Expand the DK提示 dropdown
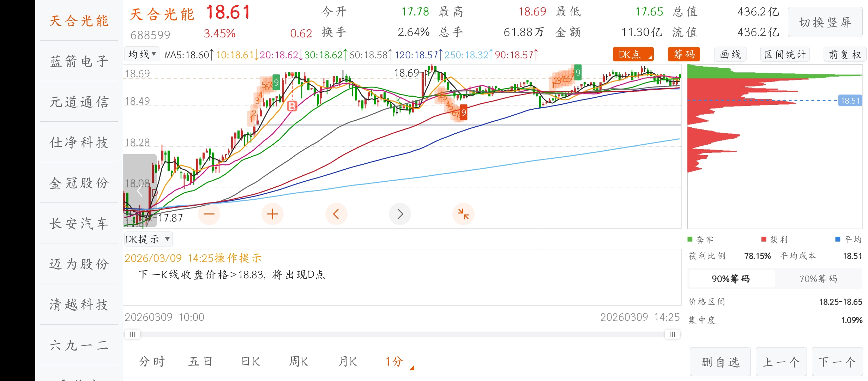This screenshot has width=868, height=381. click(x=148, y=239)
